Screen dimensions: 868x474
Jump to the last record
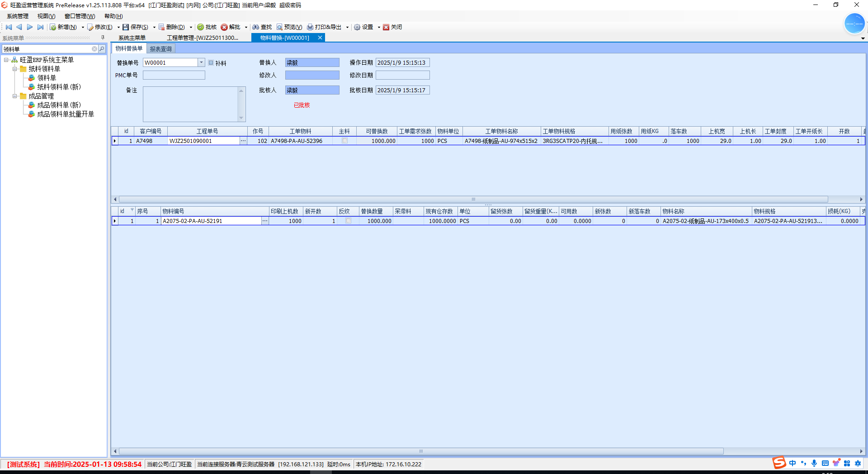tap(41, 27)
